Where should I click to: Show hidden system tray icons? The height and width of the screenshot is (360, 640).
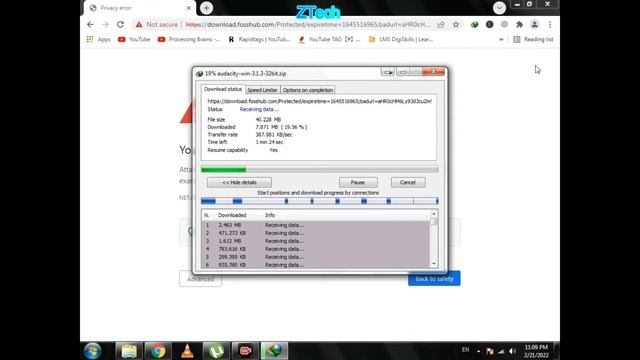(478, 351)
